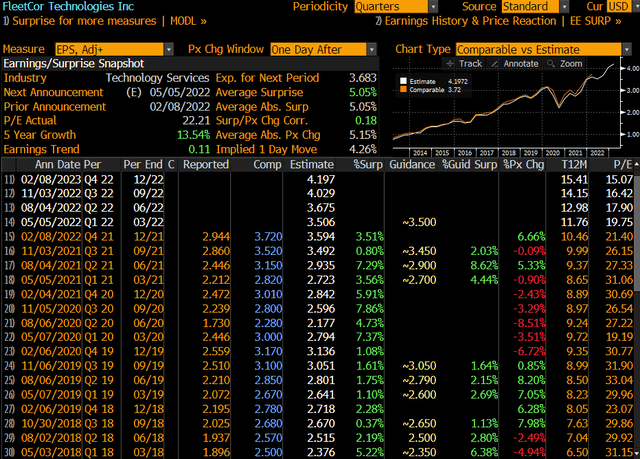Select row 11 announcement date 02/08/2023
Viewport: 640px width, 459px height.
(51, 180)
